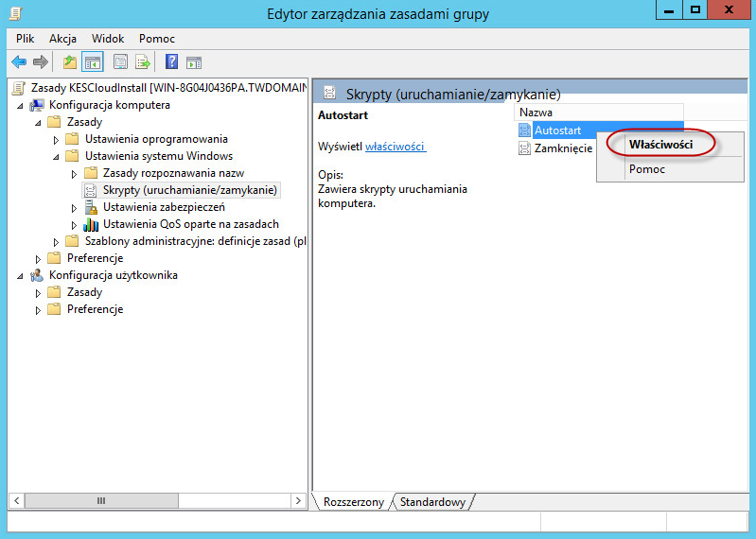756x539 pixels.
Task: Click the Skrypty header icon in right pane
Action: pos(330,93)
